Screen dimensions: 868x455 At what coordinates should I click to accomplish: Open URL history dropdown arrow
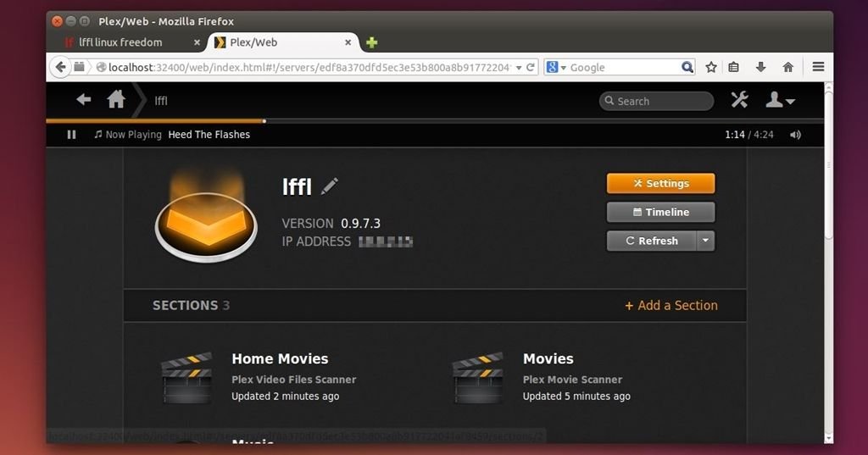(x=519, y=68)
